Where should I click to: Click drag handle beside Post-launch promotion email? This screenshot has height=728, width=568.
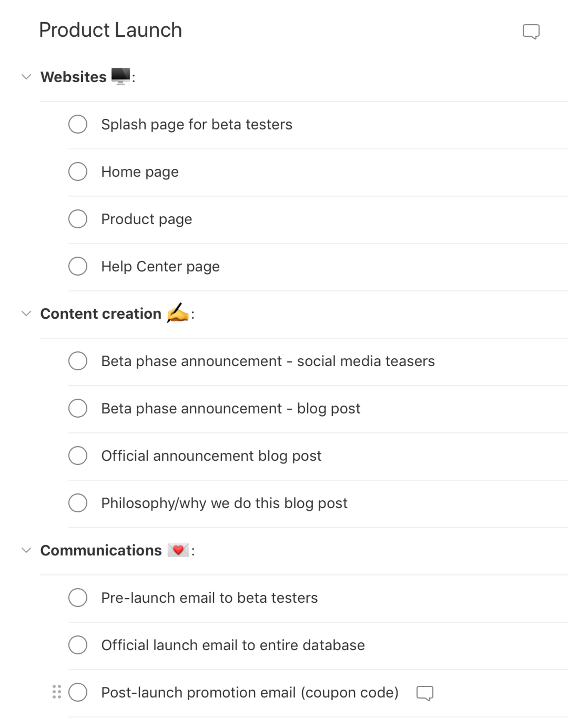[57, 692]
